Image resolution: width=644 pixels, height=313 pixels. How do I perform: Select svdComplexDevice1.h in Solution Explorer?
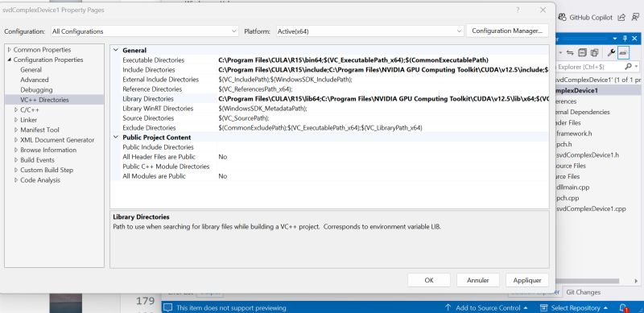[588, 154]
